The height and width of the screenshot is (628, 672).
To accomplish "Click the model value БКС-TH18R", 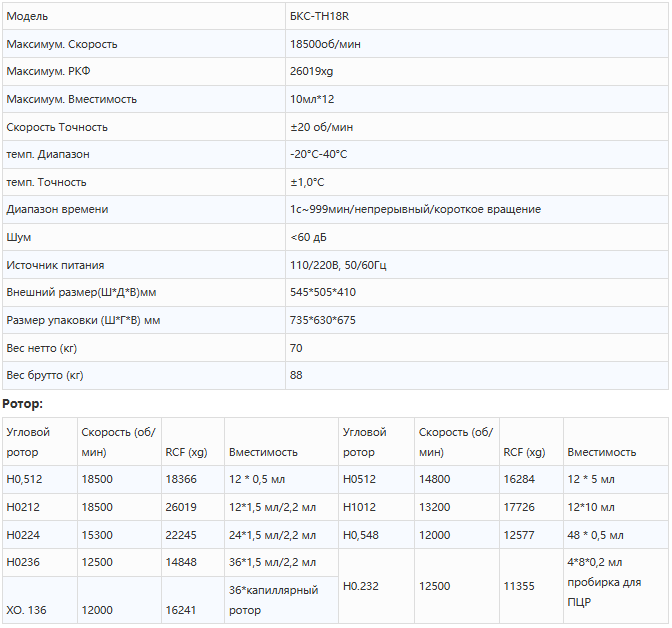I will 319,16.
